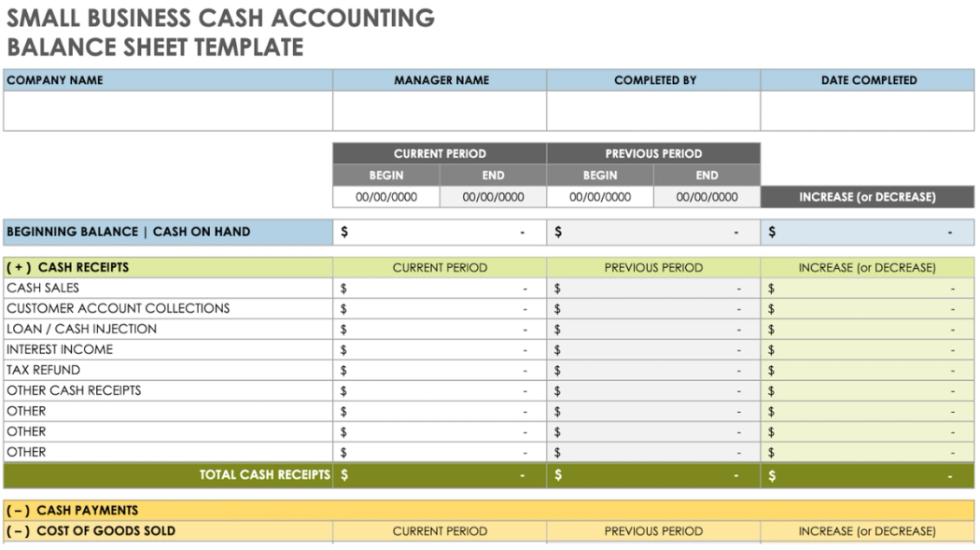Select the DATE COMPLETED header cell
Screen dimensions: 980x550
point(867,80)
